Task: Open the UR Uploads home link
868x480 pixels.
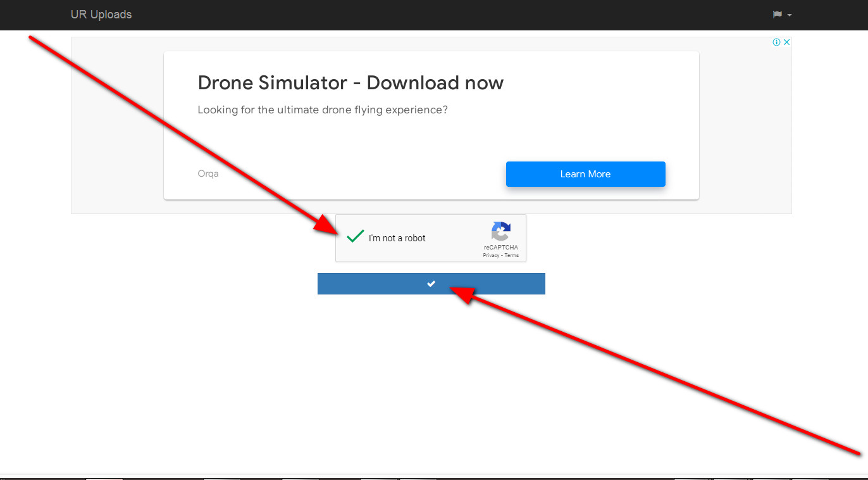Action: pyautogui.click(x=101, y=15)
